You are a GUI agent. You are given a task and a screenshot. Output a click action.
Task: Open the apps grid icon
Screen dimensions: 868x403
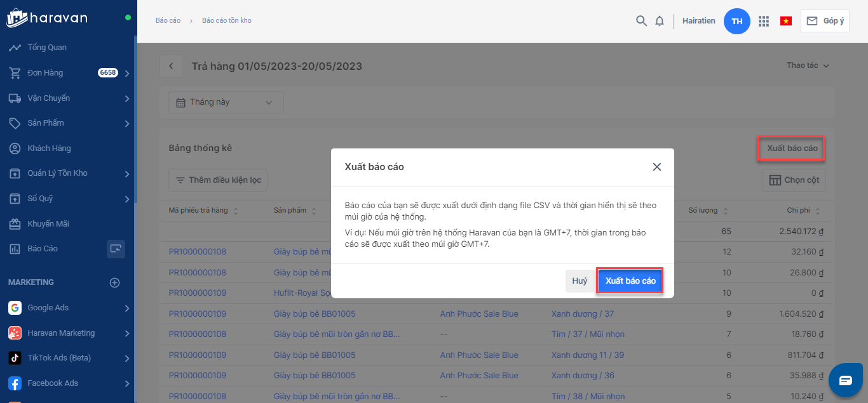point(764,21)
